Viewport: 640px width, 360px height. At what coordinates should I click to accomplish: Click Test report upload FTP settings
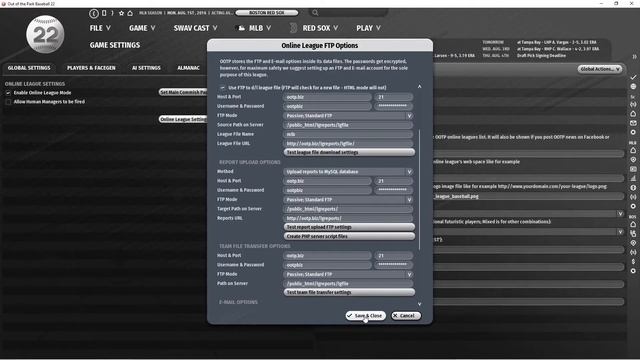coord(349,227)
